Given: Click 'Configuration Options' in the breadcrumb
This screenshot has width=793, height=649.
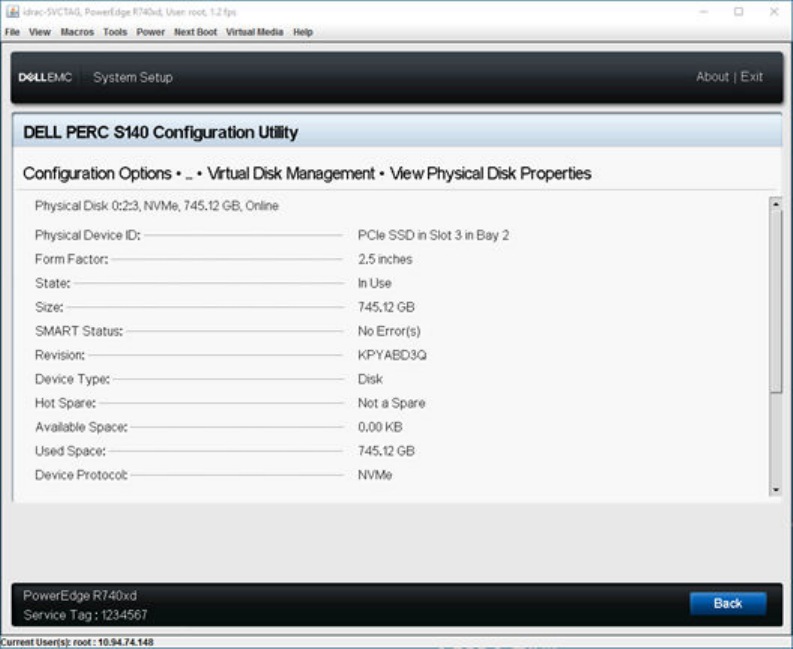Looking at the screenshot, I should pyautogui.click(x=97, y=174).
